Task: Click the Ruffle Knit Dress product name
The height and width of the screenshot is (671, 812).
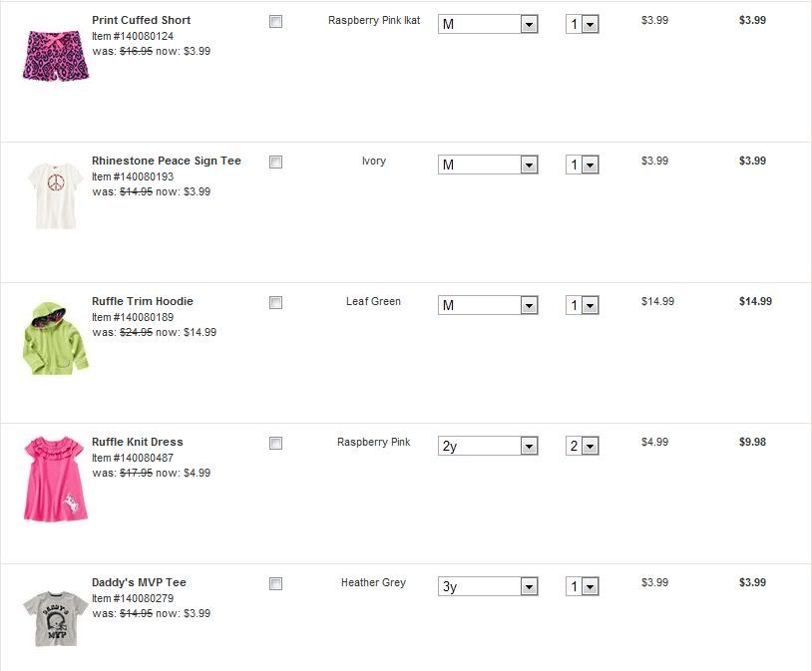Action: [x=137, y=442]
